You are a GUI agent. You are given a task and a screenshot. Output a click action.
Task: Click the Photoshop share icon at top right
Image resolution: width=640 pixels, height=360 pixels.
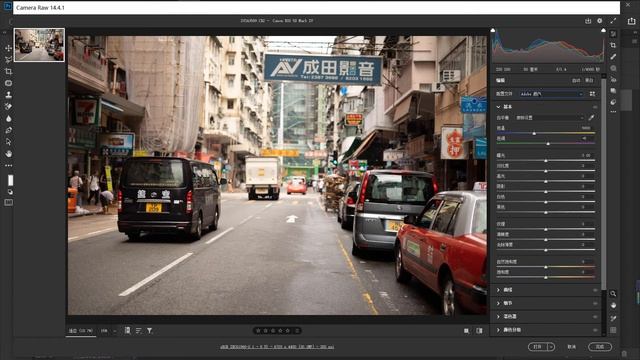coord(631,21)
